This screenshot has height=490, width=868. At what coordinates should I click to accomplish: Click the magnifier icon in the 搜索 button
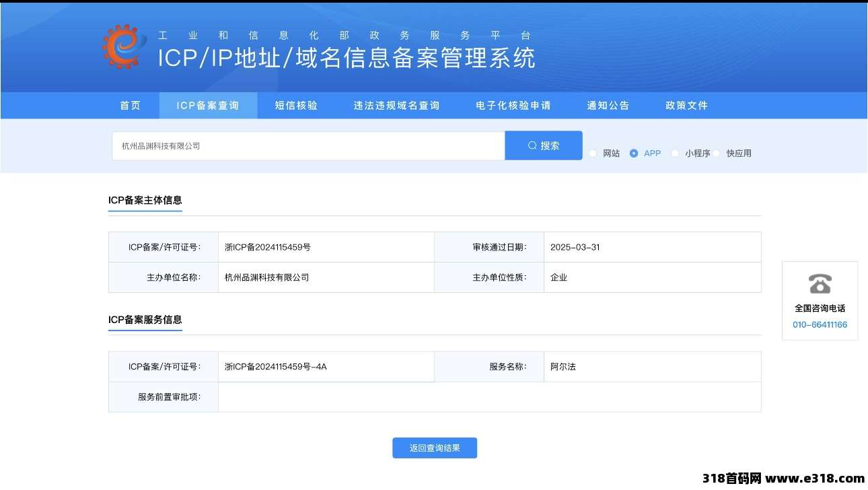[x=532, y=145]
